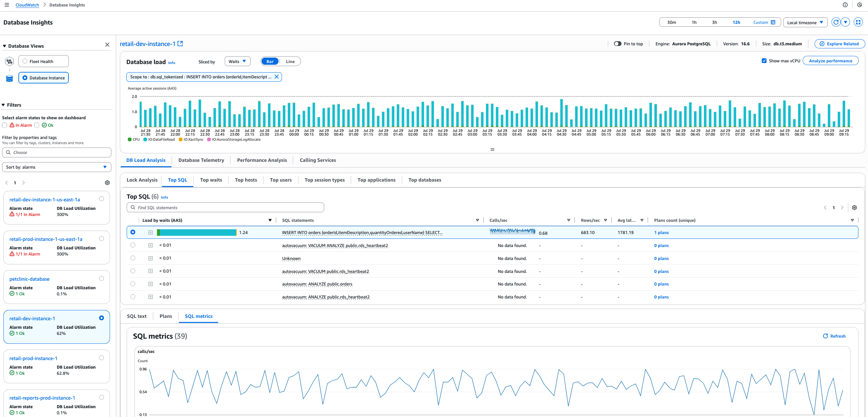Click the Database Instance stack icon in Database Views
This screenshot has height=417, width=868.
[x=9, y=78]
